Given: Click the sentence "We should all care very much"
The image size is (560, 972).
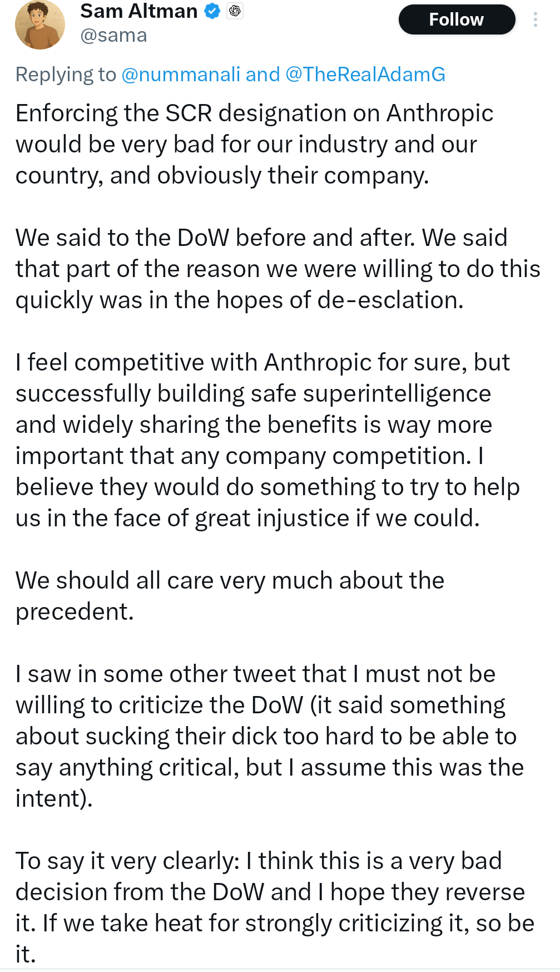Looking at the screenshot, I should click(230, 580).
